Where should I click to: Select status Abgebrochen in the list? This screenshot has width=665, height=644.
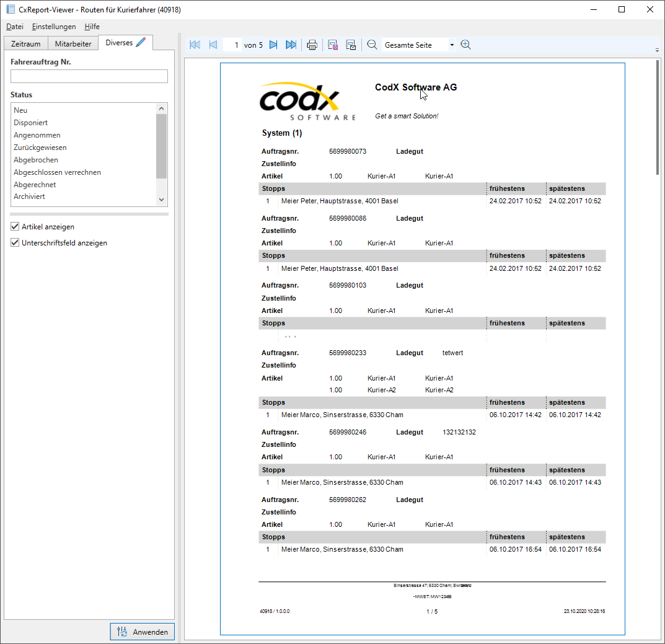(84, 159)
